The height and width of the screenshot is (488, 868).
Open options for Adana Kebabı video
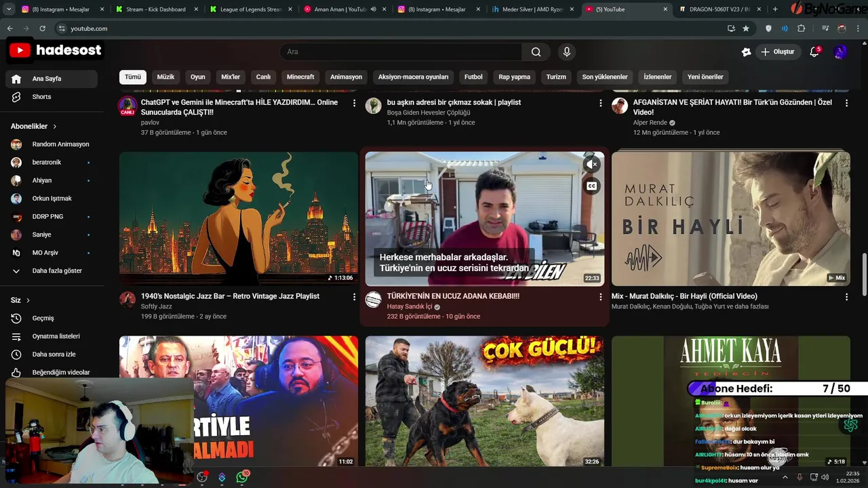click(600, 297)
